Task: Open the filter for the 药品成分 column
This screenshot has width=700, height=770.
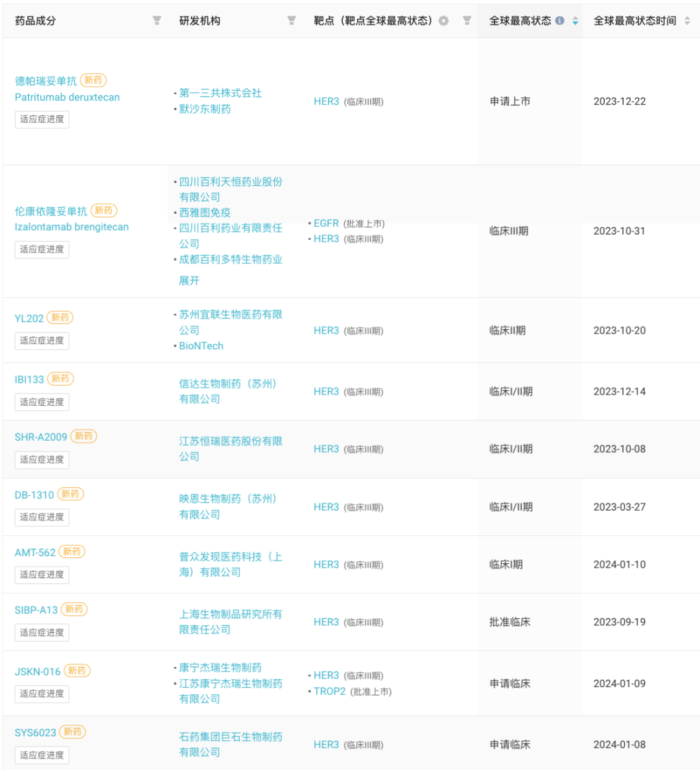Action: (x=157, y=21)
